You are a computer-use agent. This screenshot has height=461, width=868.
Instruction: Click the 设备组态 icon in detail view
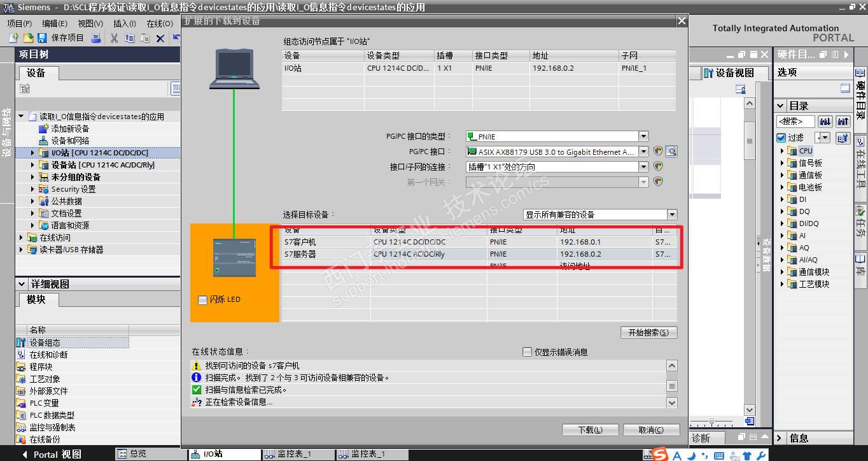21,343
